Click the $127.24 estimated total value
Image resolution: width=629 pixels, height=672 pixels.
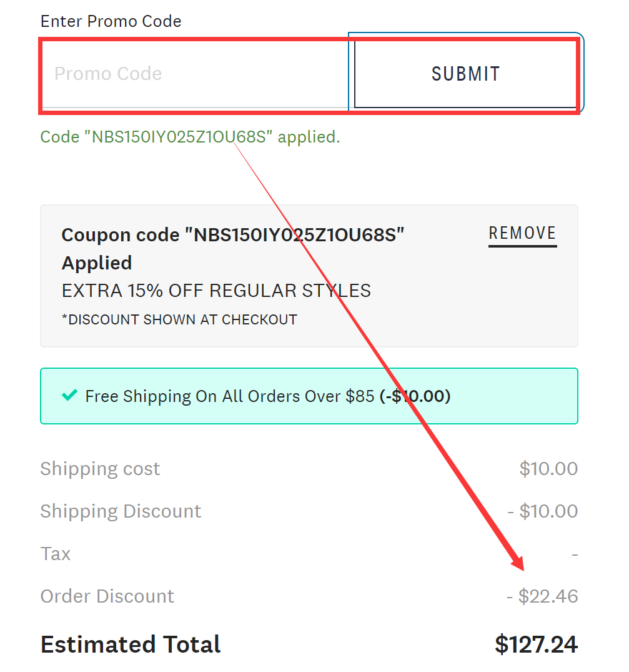click(x=535, y=644)
